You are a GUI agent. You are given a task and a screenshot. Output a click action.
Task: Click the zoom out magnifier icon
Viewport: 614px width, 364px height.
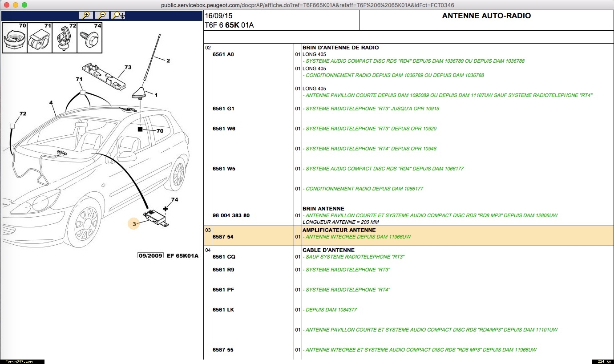point(102,15)
